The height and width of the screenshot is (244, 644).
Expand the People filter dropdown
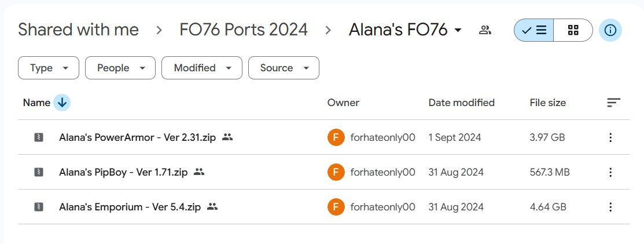point(120,68)
